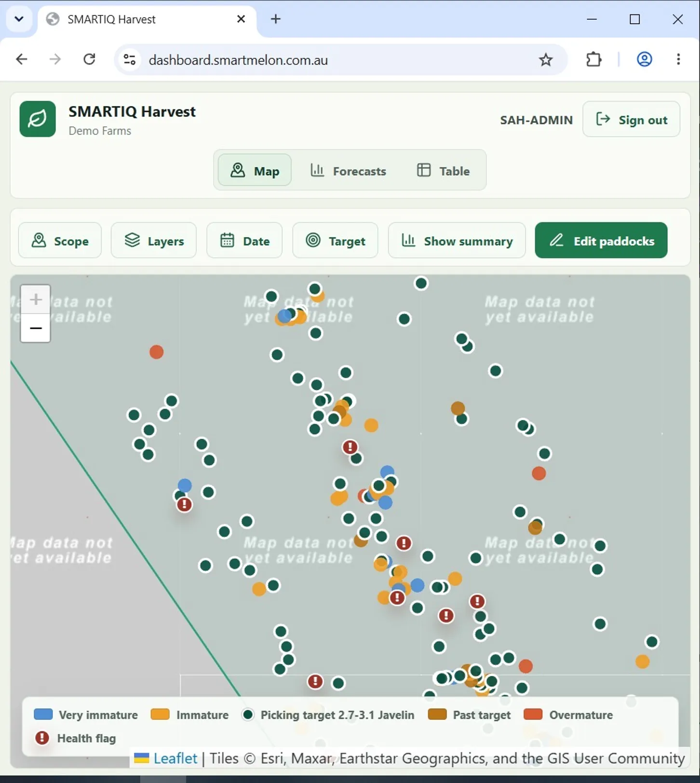Click the calendar icon in Date button
Image resolution: width=700 pixels, height=783 pixels.
tap(227, 240)
